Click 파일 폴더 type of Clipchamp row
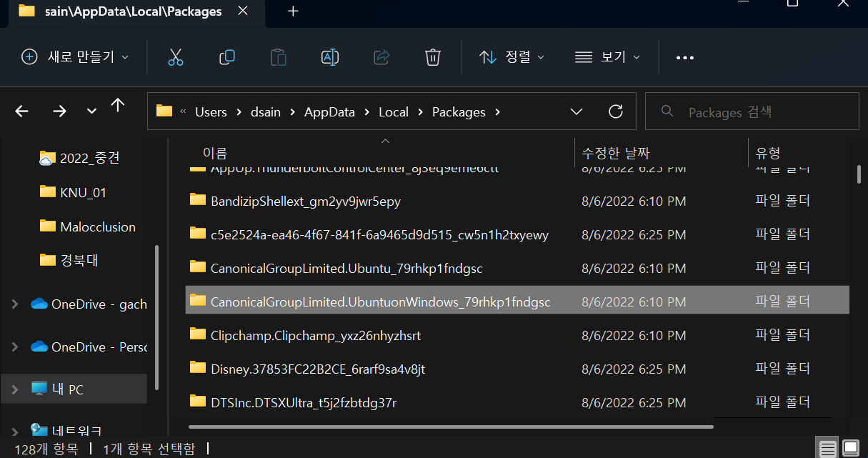The width and height of the screenshot is (868, 458). (x=783, y=335)
